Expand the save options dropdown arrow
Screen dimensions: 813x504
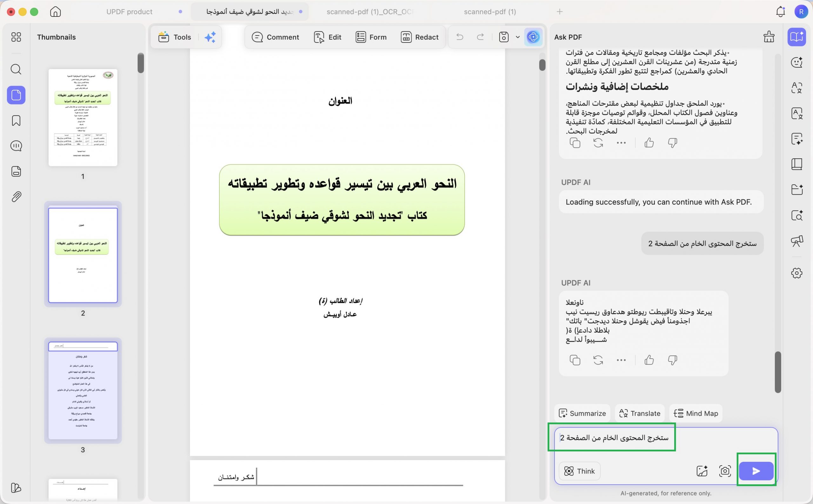(x=518, y=37)
